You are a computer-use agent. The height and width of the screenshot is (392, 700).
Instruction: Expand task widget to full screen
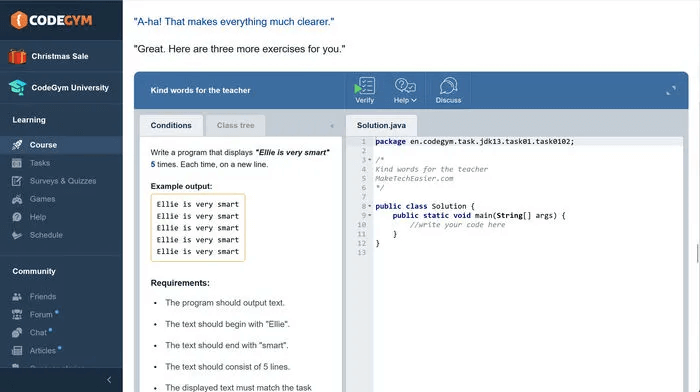(x=671, y=91)
